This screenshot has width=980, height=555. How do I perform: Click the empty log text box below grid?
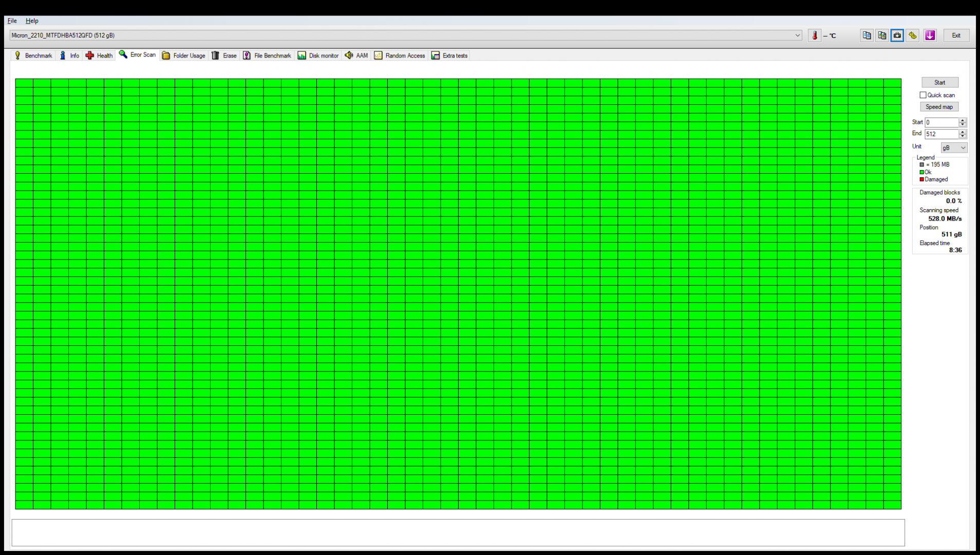458,532
